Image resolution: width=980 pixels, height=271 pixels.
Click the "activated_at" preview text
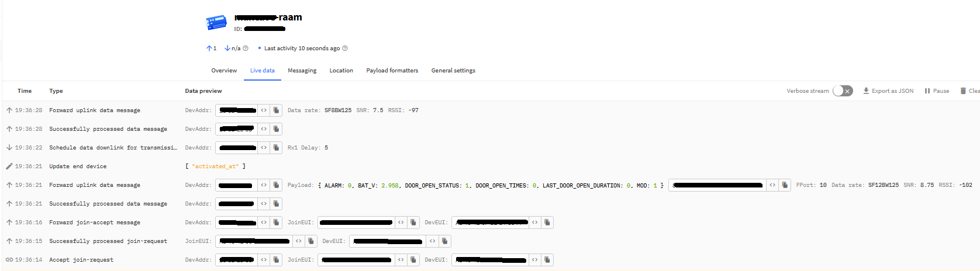(x=215, y=166)
